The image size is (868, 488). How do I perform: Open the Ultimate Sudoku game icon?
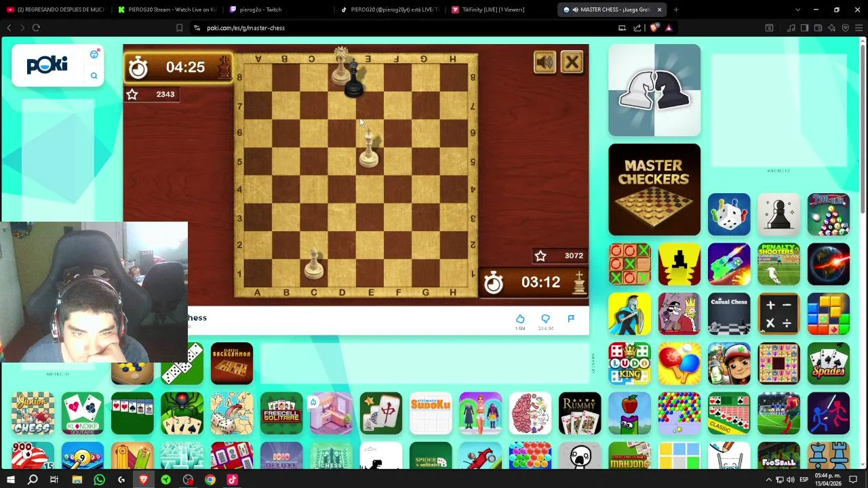(x=431, y=413)
